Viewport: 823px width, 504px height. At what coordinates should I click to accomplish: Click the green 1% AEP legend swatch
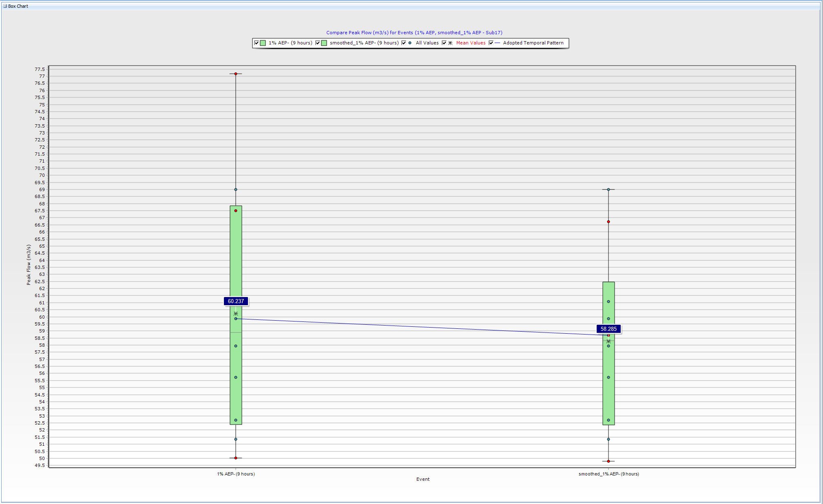[263, 43]
